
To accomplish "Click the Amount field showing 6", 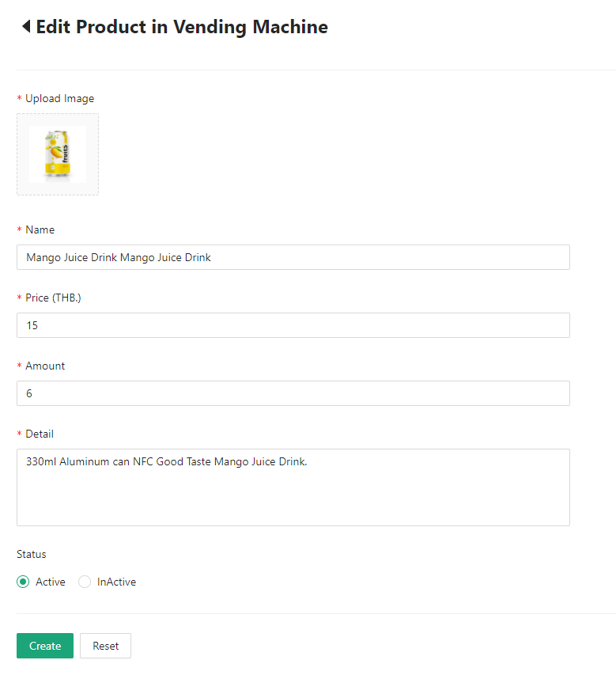I will pos(293,393).
